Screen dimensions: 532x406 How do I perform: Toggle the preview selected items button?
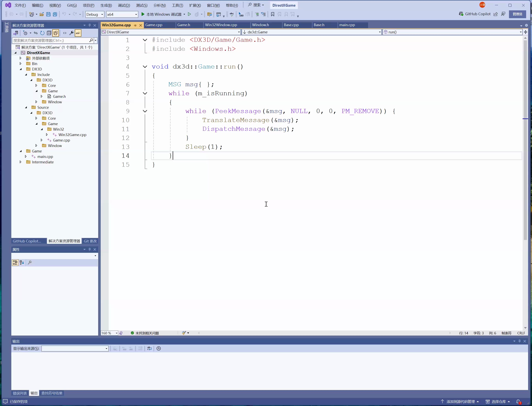(78, 33)
